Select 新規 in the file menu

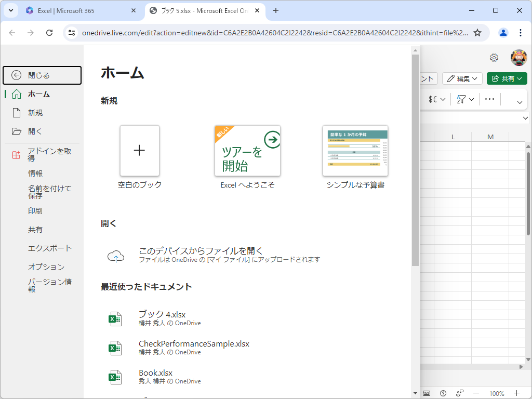click(35, 113)
